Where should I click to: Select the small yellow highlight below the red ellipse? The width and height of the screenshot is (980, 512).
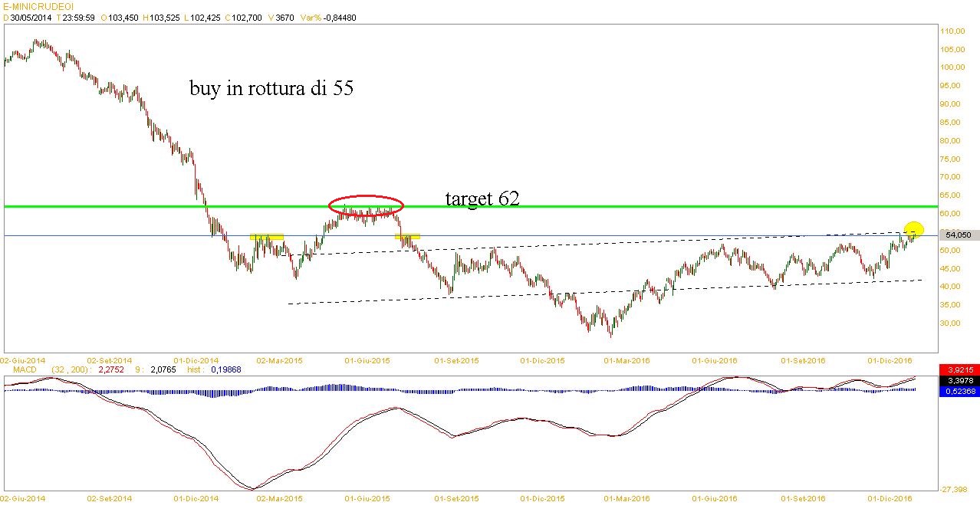pyautogui.click(x=406, y=237)
